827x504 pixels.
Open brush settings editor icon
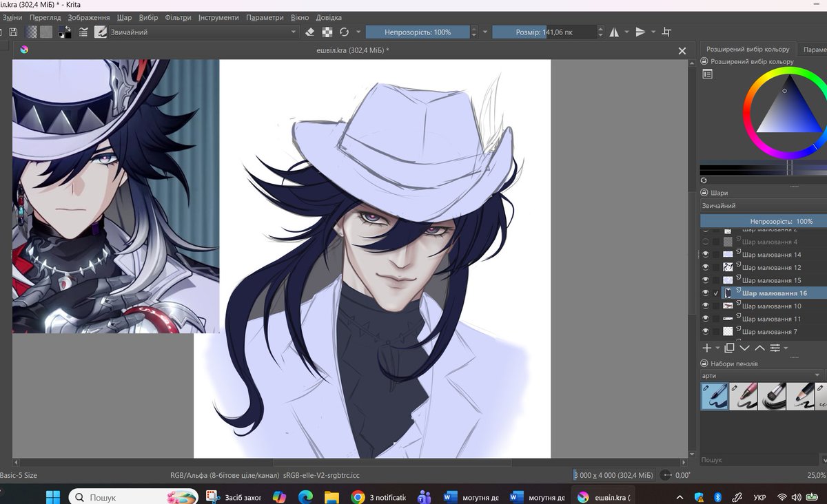pyautogui.click(x=83, y=32)
